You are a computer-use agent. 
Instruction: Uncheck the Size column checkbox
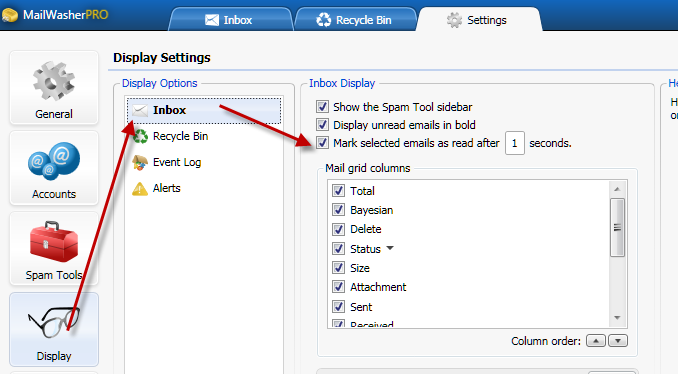click(x=339, y=268)
